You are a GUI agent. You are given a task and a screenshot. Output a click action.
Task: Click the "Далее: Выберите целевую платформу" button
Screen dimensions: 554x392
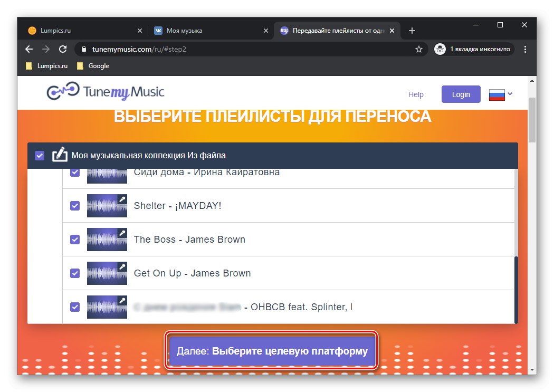pyautogui.click(x=271, y=350)
